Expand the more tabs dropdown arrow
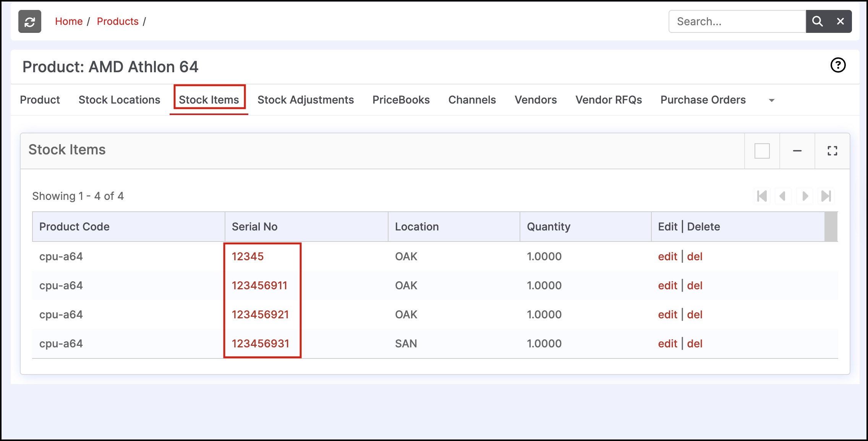Screen dimensions: 868x441 point(771,101)
